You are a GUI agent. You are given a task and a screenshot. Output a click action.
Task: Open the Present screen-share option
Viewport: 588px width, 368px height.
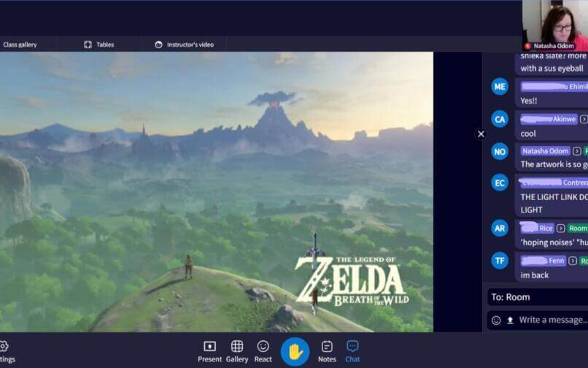click(x=209, y=351)
